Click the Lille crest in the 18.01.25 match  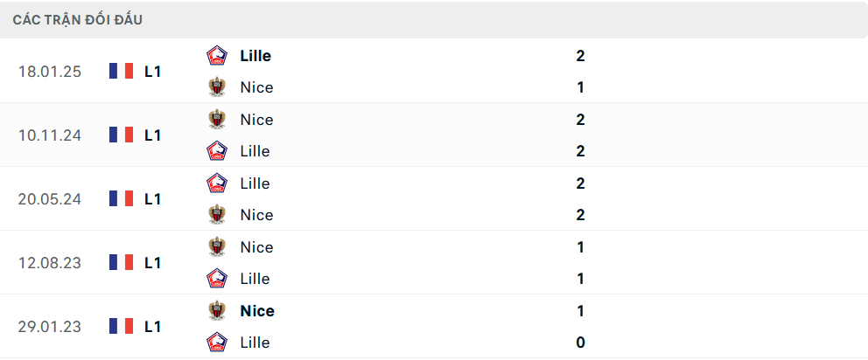pyautogui.click(x=216, y=56)
